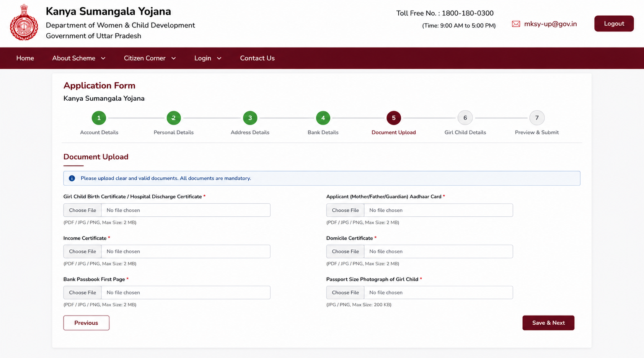Image resolution: width=644 pixels, height=358 pixels.
Task: Click the Girl Child Birth Certificate field label
Action: click(x=132, y=197)
